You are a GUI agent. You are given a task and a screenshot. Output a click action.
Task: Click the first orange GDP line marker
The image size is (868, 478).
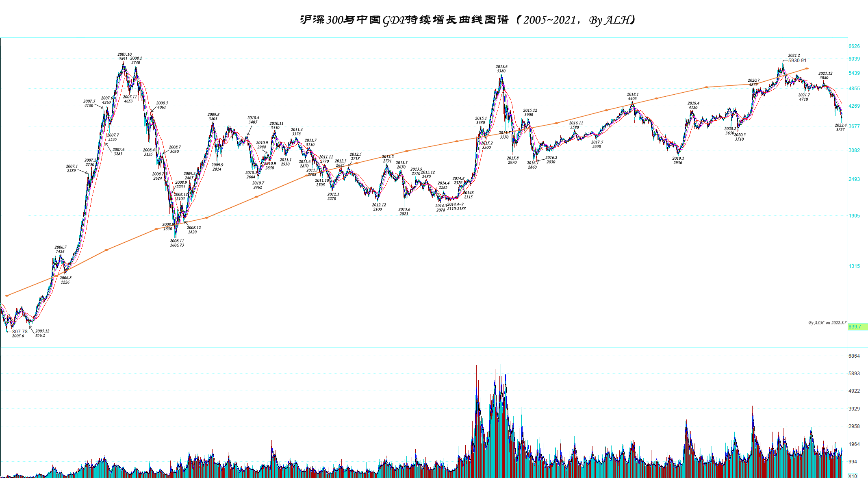7,295
